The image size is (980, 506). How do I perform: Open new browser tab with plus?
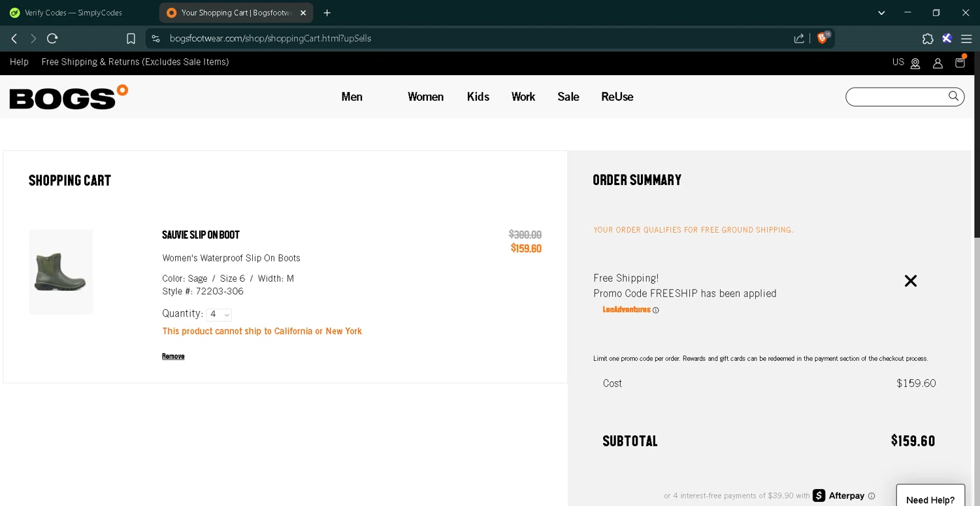click(x=327, y=12)
